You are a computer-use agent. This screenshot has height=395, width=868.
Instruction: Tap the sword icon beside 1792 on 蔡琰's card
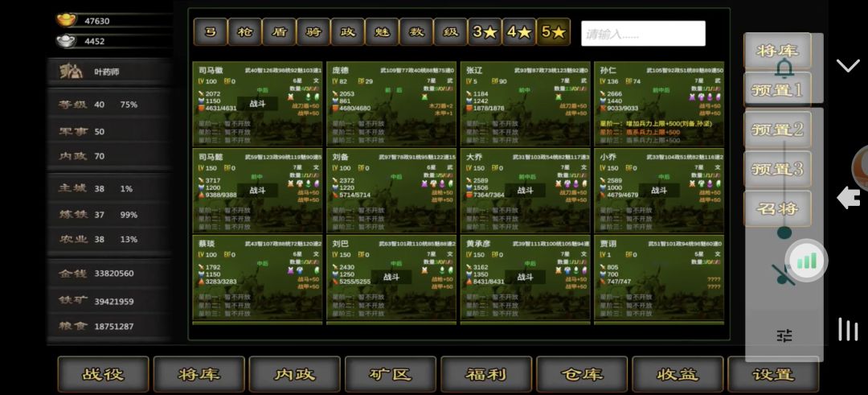(x=202, y=267)
